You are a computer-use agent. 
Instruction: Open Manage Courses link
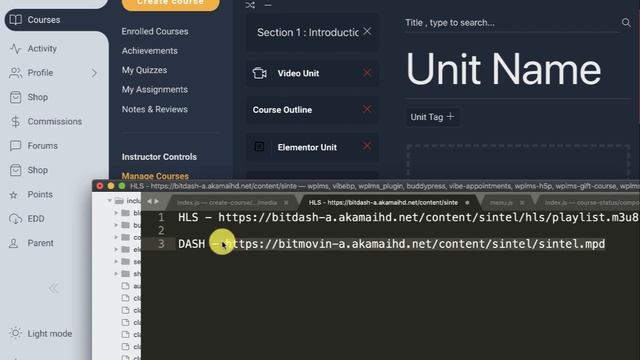[x=155, y=176]
